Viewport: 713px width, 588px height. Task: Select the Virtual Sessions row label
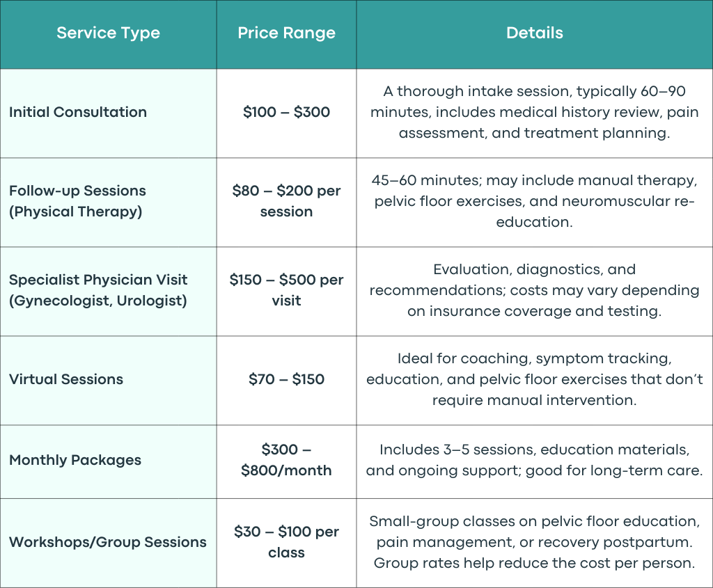66,379
